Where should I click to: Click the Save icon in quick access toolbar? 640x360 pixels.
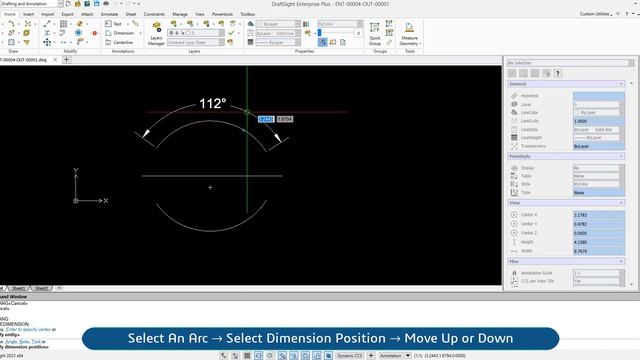click(x=97, y=4)
